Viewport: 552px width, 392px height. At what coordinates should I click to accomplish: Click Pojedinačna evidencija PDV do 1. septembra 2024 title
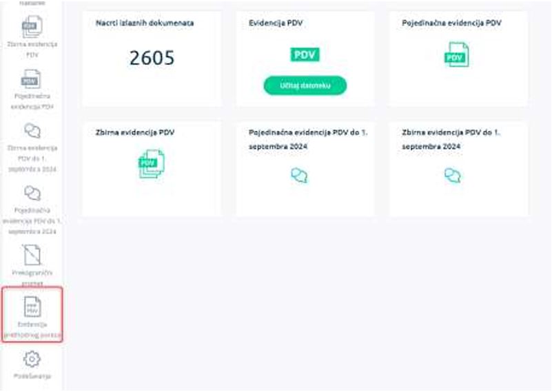[x=307, y=139]
